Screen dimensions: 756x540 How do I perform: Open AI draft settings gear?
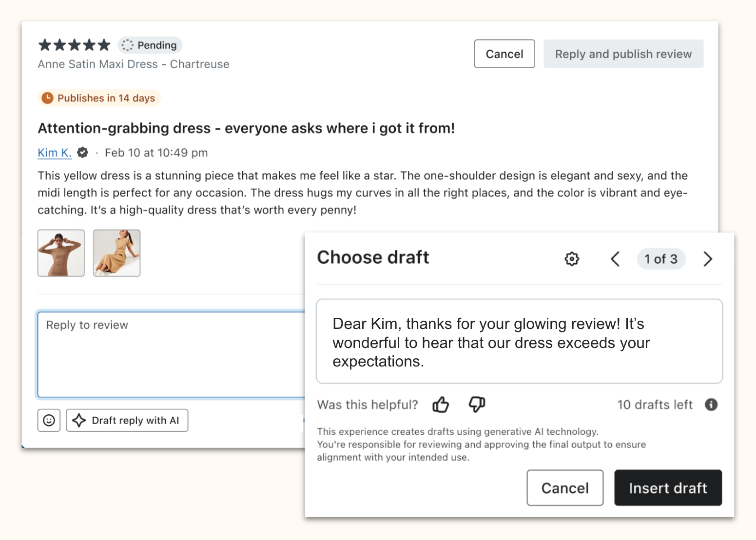coord(571,259)
